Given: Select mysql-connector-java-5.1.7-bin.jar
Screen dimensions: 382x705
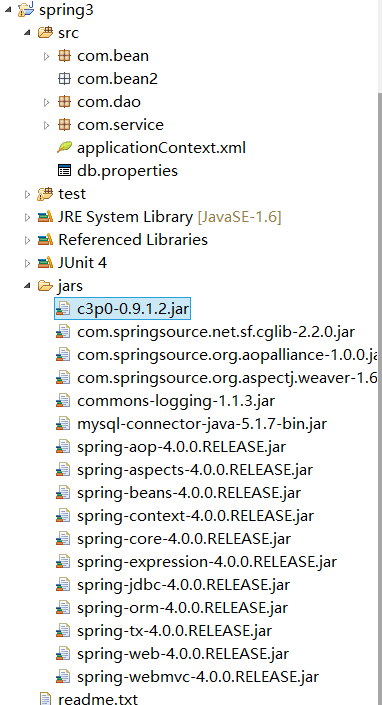Looking at the screenshot, I should tap(202, 424).
